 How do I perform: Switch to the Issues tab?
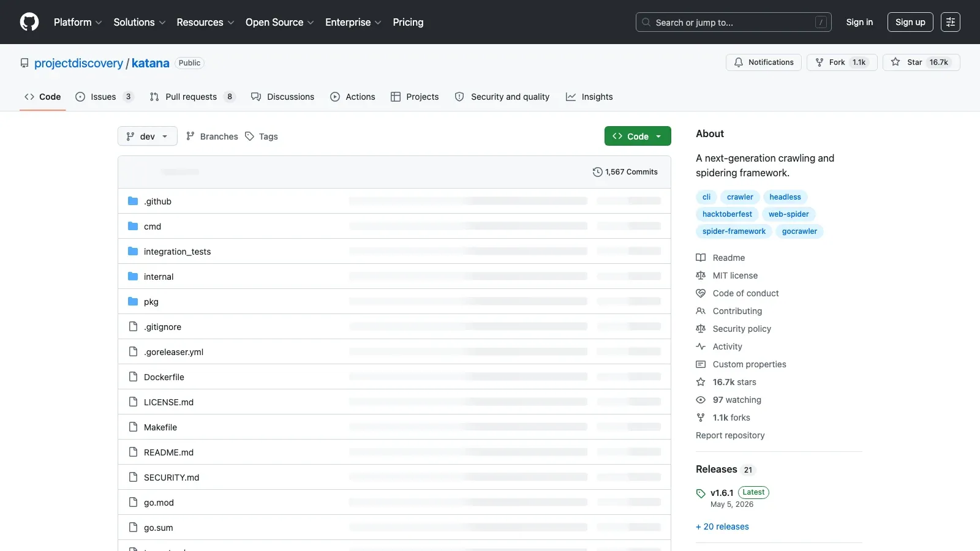(x=104, y=97)
